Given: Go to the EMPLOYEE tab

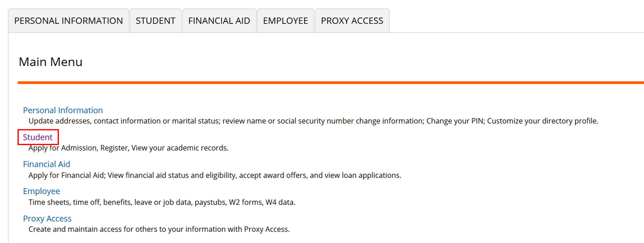Looking at the screenshot, I should [x=285, y=21].
